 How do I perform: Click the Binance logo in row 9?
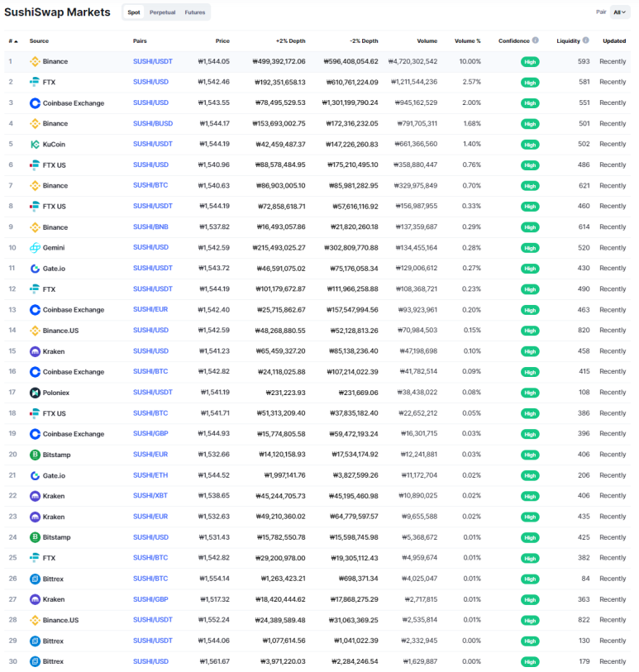click(x=35, y=227)
